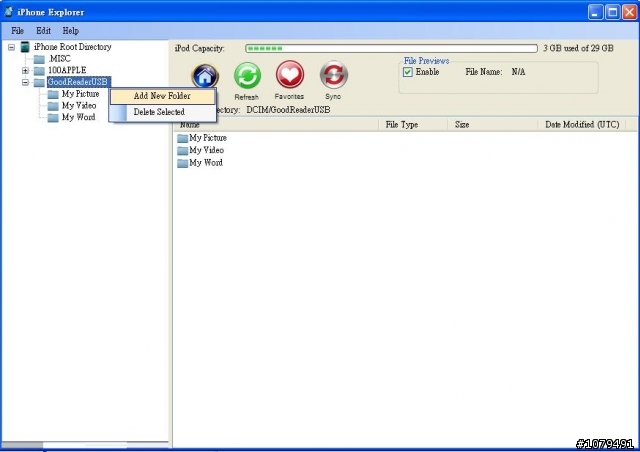Select My Video name in file list

pyautogui.click(x=206, y=150)
